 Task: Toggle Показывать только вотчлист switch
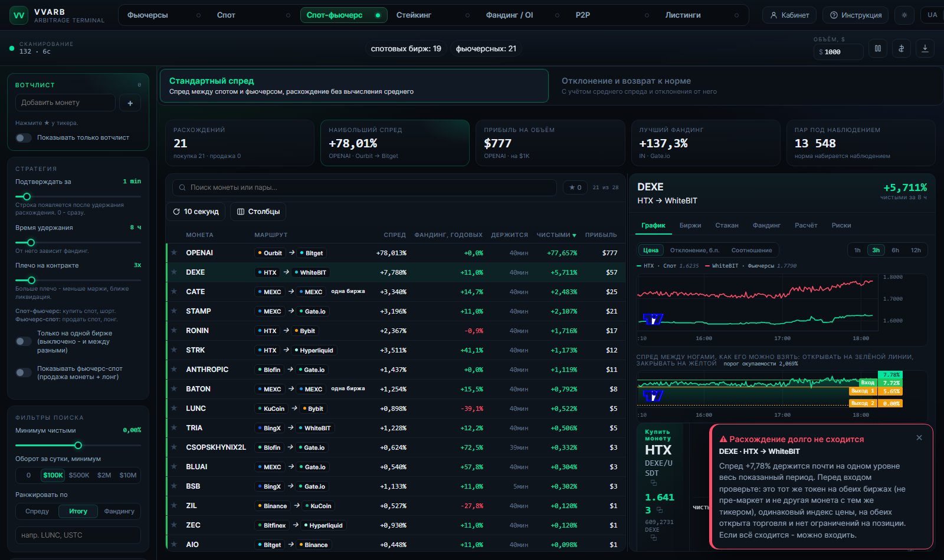(24, 138)
